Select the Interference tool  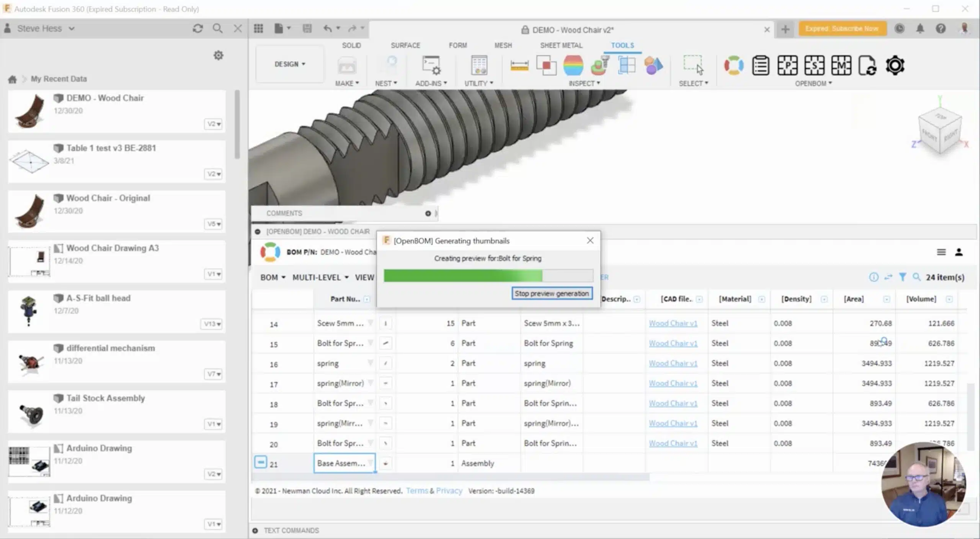546,66
